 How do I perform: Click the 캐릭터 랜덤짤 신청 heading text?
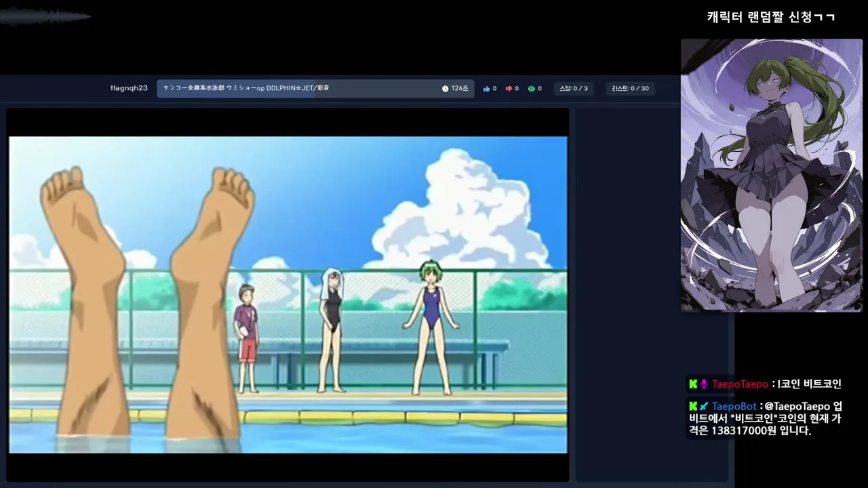771,17
